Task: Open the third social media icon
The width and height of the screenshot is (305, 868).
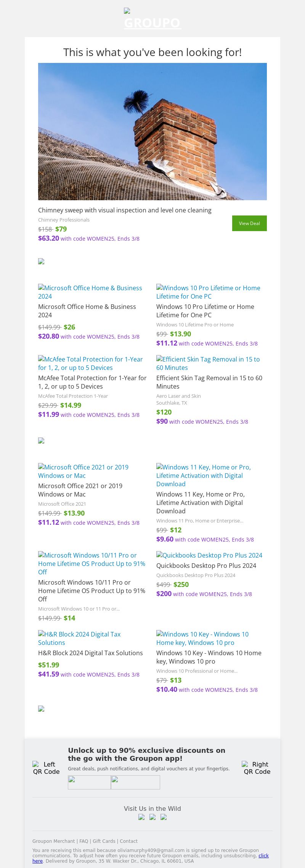Action: 164,817
